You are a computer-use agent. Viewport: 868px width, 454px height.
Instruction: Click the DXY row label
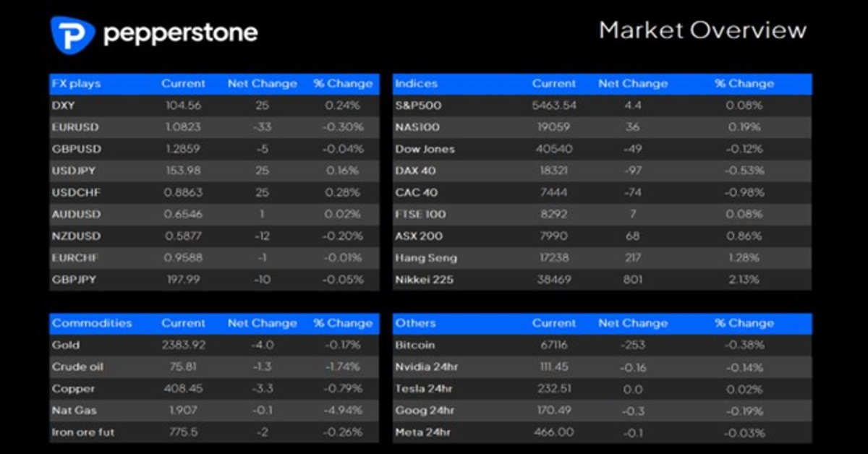[x=65, y=106]
